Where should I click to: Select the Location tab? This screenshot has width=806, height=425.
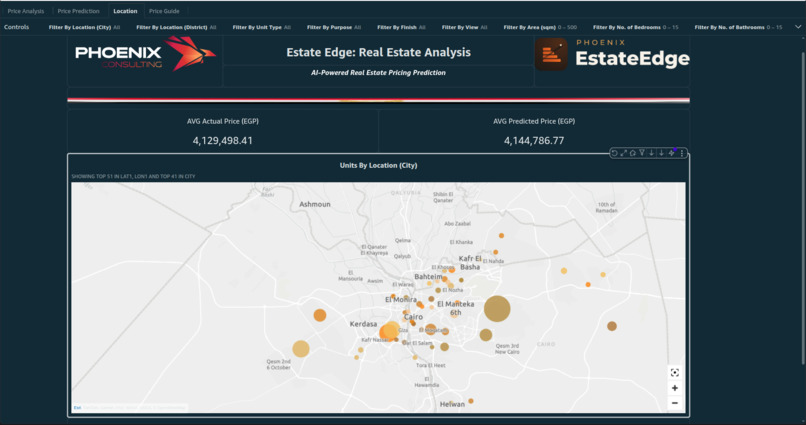[125, 11]
